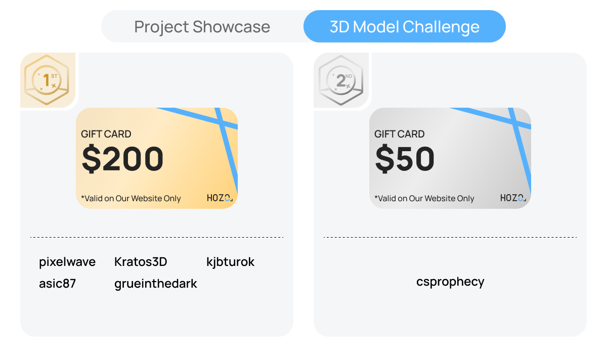This screenshot has height=364, width=607.
Task: Select the username asic87
Action: (x=57, y=284)
